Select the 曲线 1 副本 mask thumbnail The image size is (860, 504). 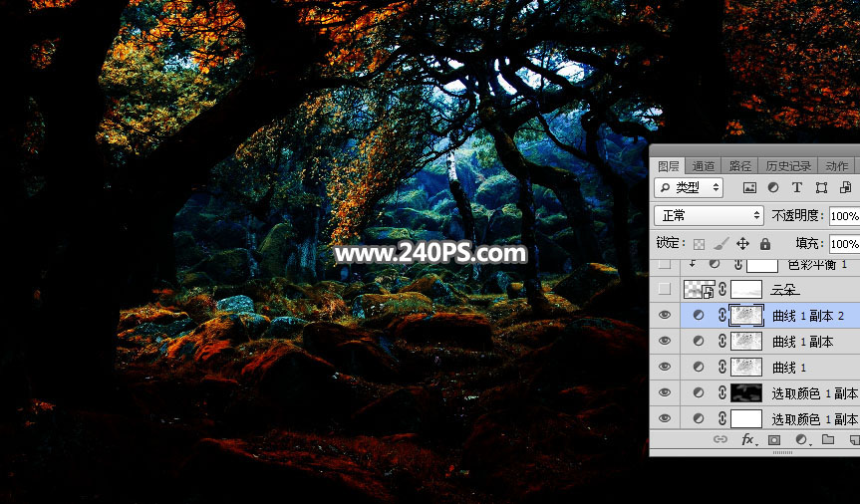click(746, 341)
